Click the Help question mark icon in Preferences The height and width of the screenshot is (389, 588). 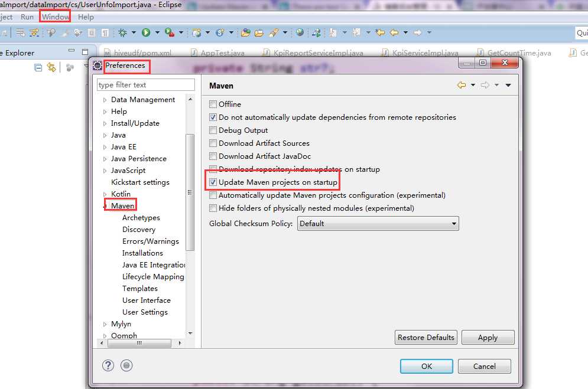pos(108,365)
